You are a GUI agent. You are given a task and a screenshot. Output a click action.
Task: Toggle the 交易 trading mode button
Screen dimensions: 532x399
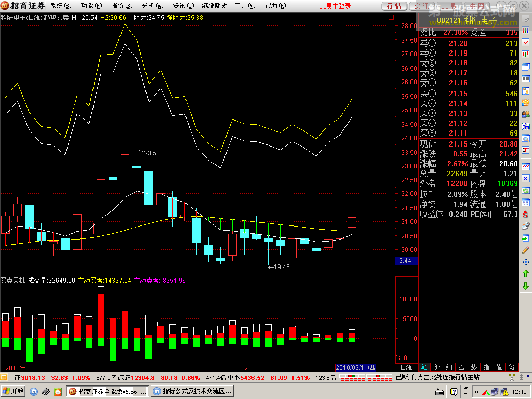[x=448, y=6]
